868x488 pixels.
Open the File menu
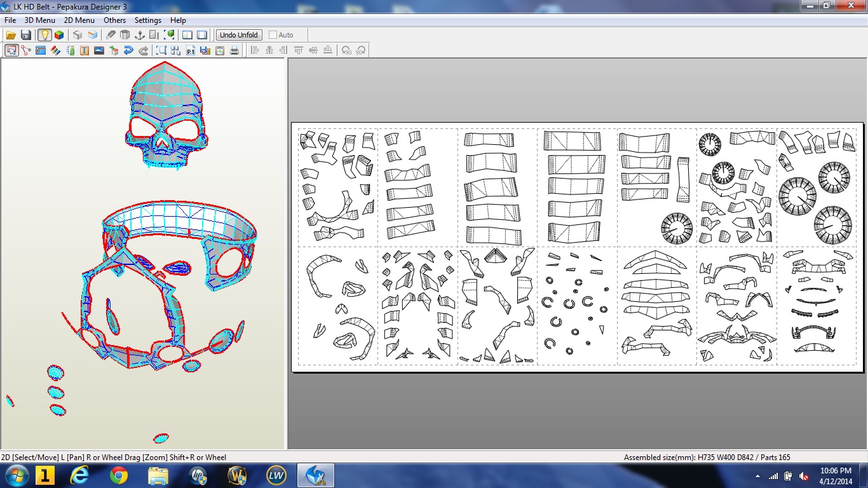pyautogui.click(x=10, y=20)
